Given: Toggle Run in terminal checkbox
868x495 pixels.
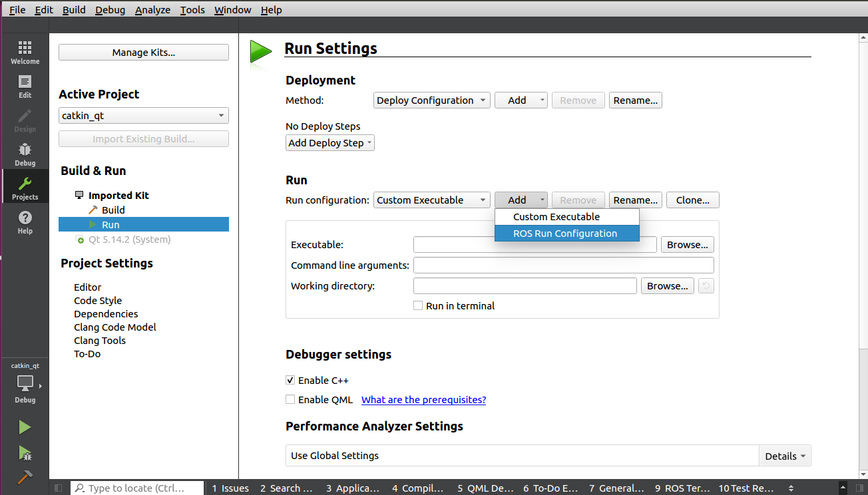Looking at the screenshot, I should click(x=418, y=306).
